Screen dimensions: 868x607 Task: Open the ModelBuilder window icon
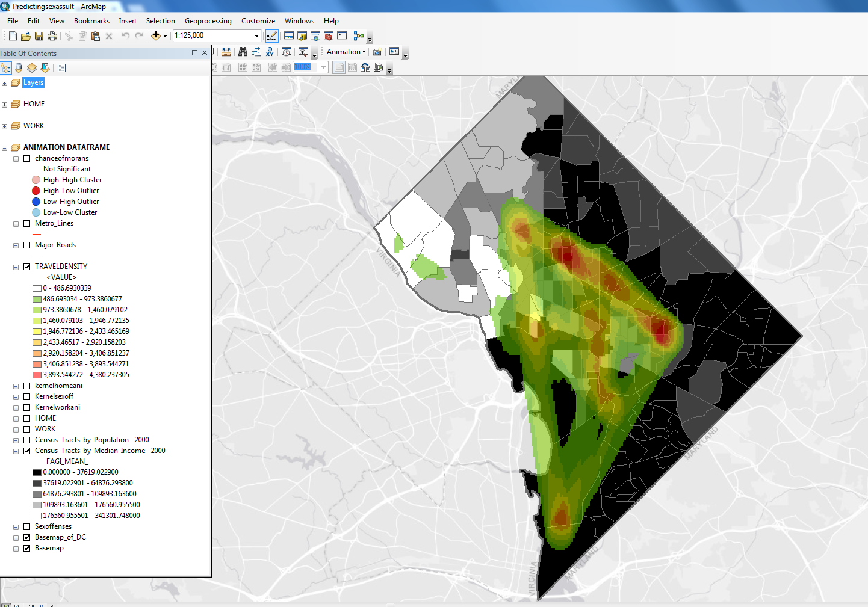[x=359, y=36]
